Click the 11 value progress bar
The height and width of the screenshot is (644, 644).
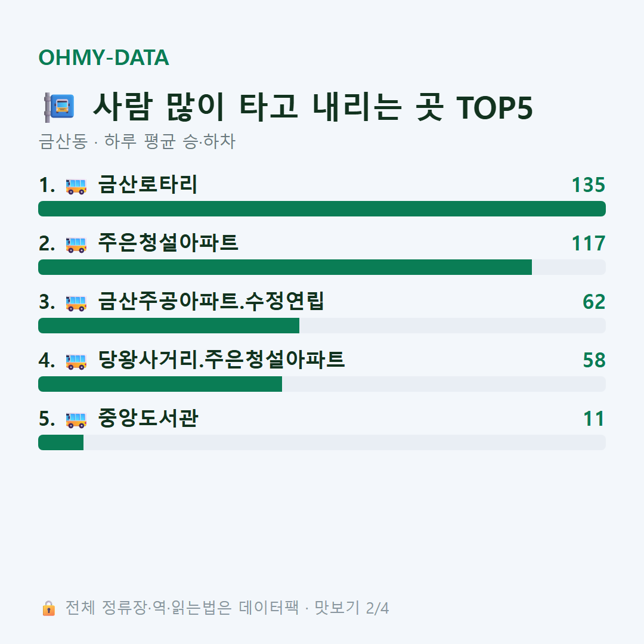(322, 442)
